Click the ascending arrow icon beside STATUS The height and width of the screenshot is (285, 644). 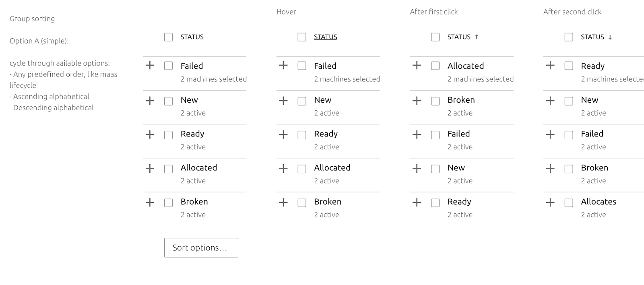pos(477,37)
